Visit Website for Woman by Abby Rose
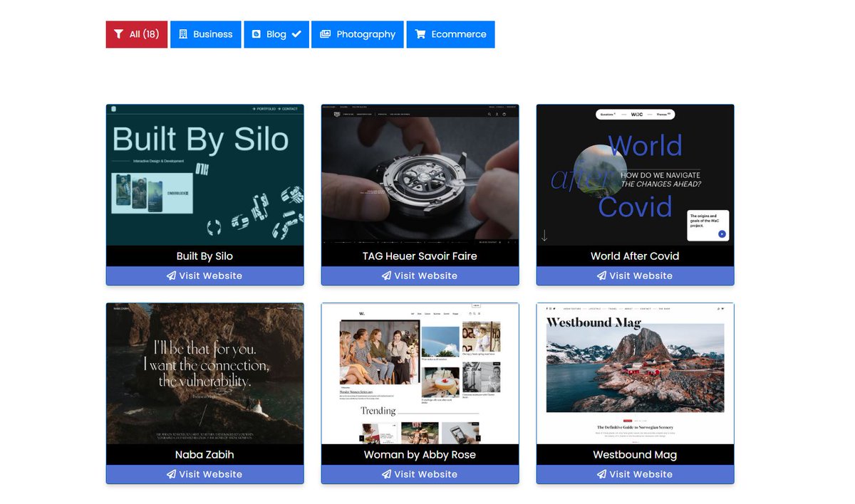The width and height of the screenshot is (855, 504). coord(420,474)
